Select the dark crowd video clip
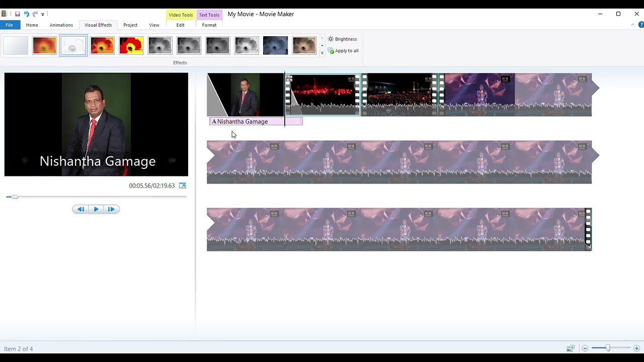Viewport: 644px width, 362px height. click(x=400, y=95)
